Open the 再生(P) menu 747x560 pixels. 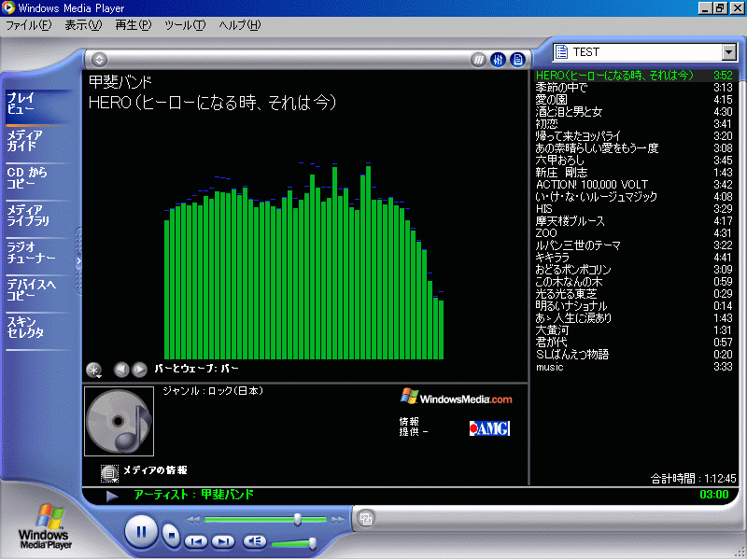point(134,25)
